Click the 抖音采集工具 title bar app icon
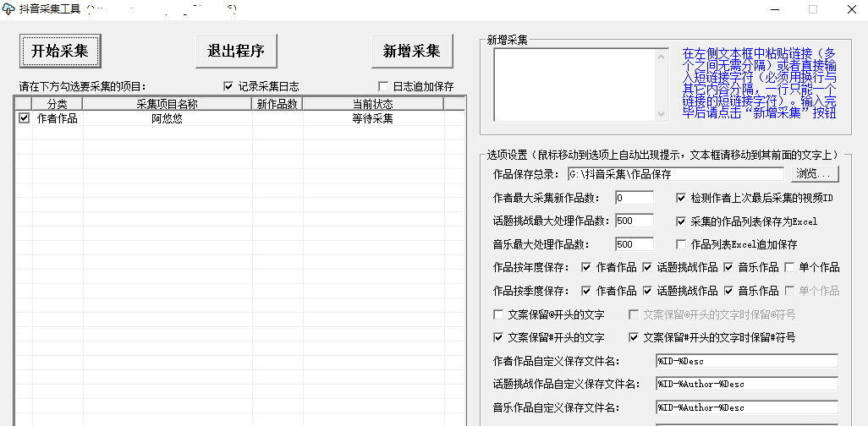Viewport: 868px width, 426px height. [x=8, y=9]
